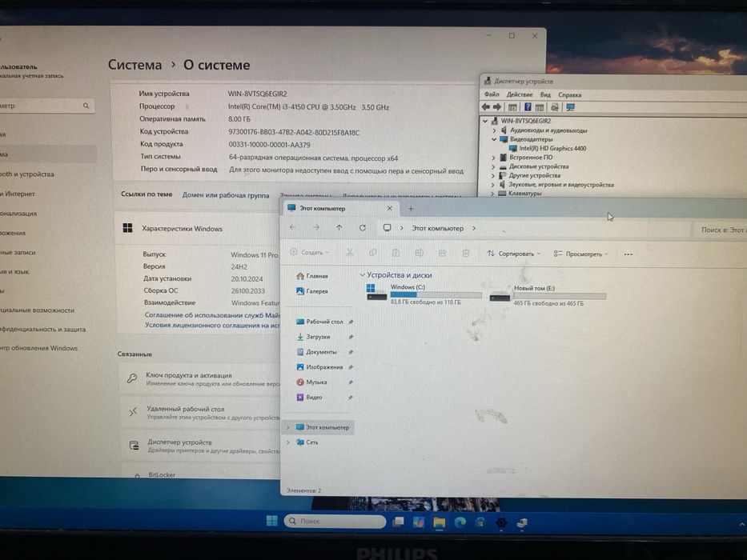
Task: Open Видео in Explorer sidebar
Action: coord(310,397)
